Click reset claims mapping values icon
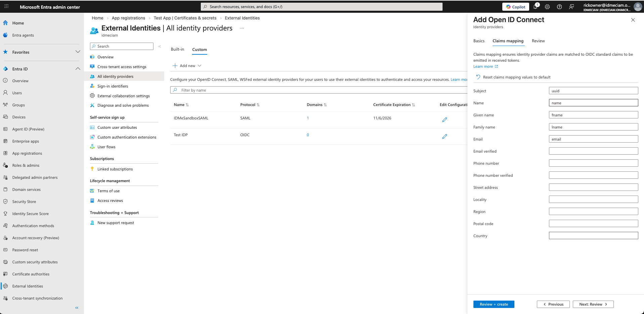The height and width of the screenshot is (314, 644). (478, 77)
